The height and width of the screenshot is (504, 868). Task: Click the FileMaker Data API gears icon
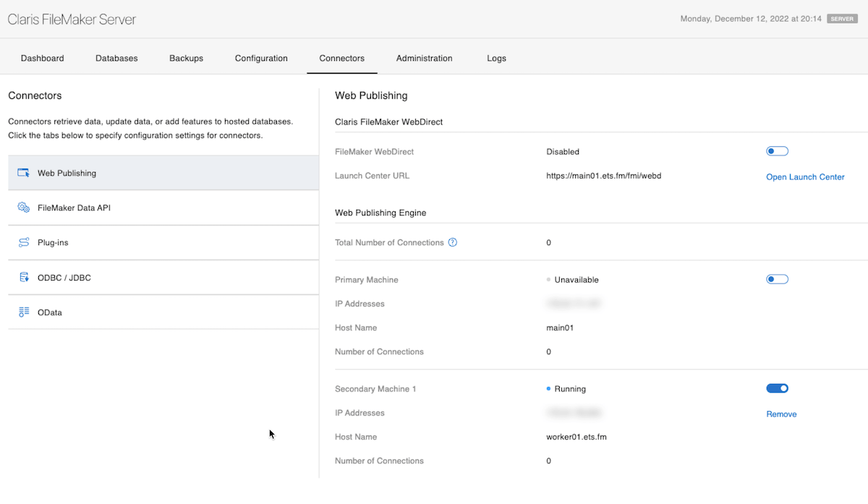[x=24, y=208]
